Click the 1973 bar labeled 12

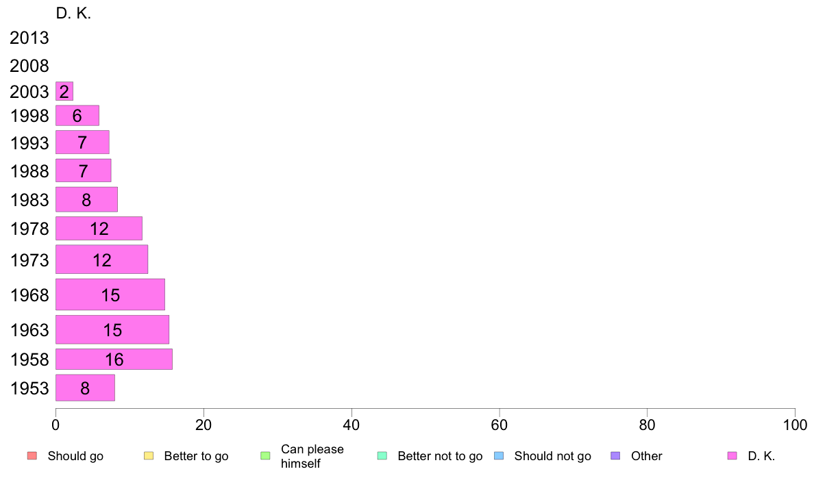[x=101, y=260]
